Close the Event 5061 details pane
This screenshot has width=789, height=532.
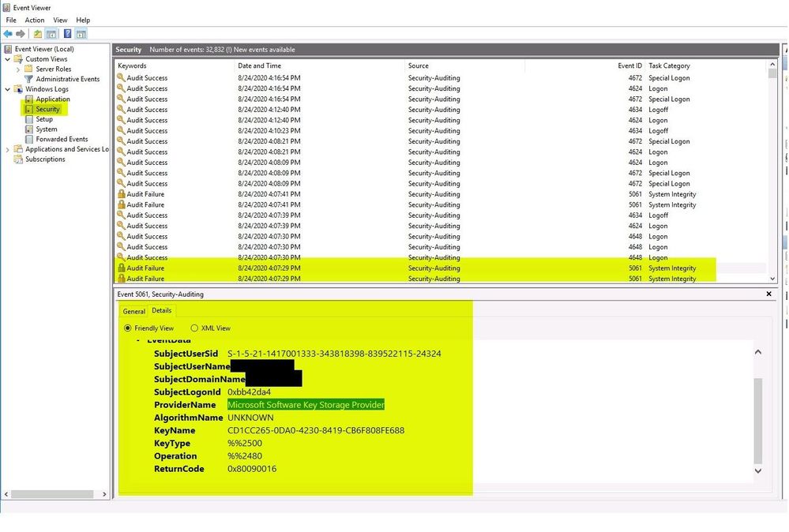pos(769,294)
